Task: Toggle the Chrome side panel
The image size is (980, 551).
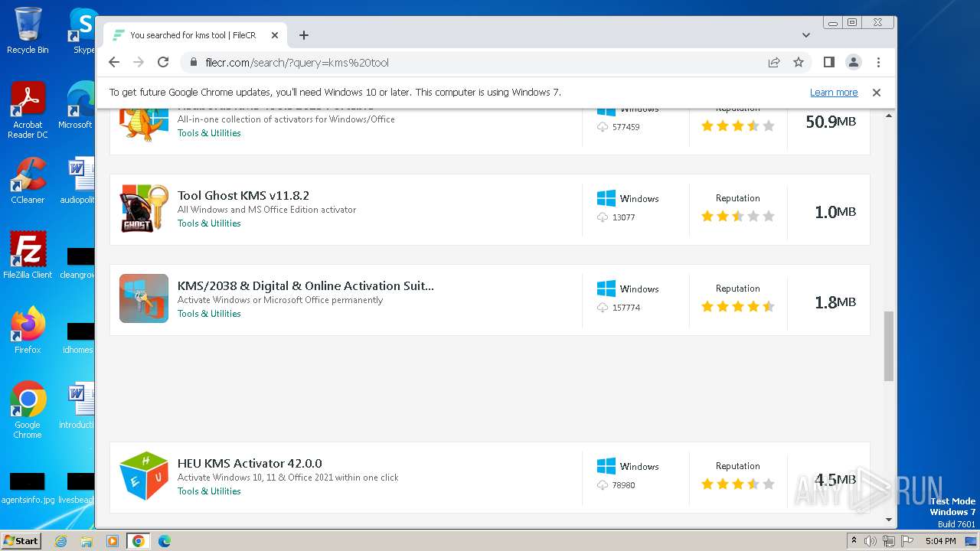Action: click(x=828, y=62)
